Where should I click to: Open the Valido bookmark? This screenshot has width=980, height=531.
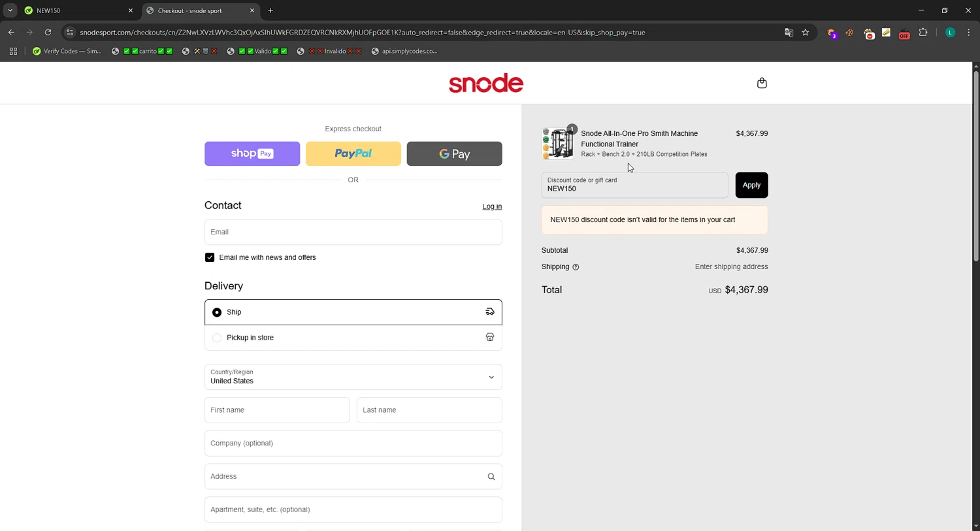[x=257, y=51]
